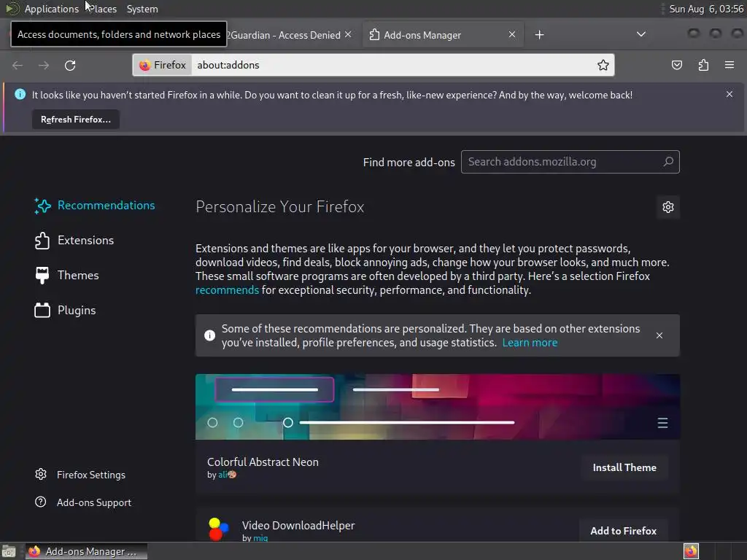
Task: Click the Add-ons Support question mark icon
Action: point(41,502)
